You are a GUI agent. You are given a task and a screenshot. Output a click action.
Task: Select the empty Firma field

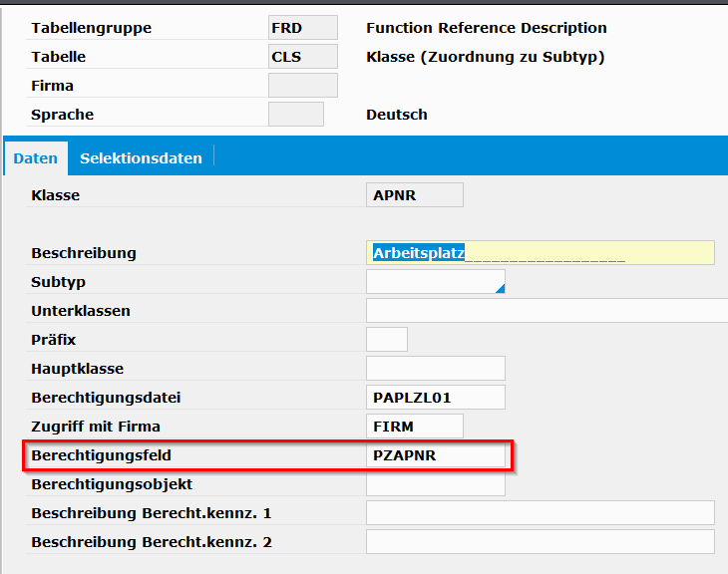[x=303, y=86]
